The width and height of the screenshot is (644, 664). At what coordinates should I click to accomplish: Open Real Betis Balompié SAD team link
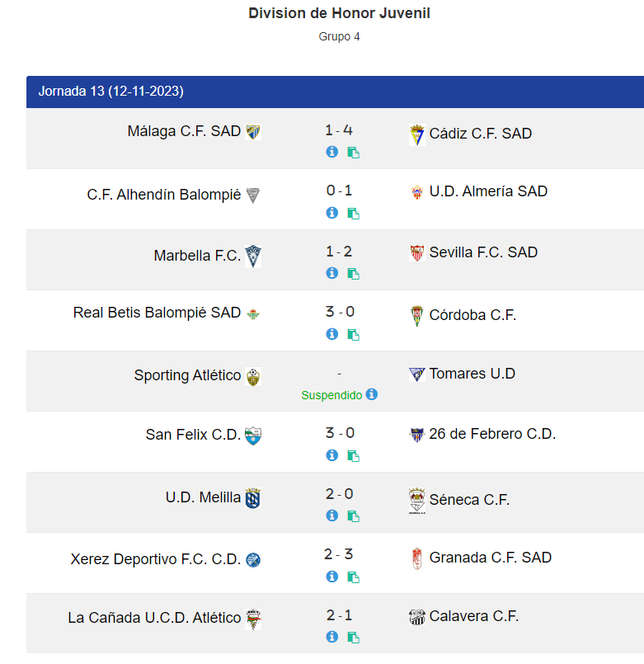point(157,313)
